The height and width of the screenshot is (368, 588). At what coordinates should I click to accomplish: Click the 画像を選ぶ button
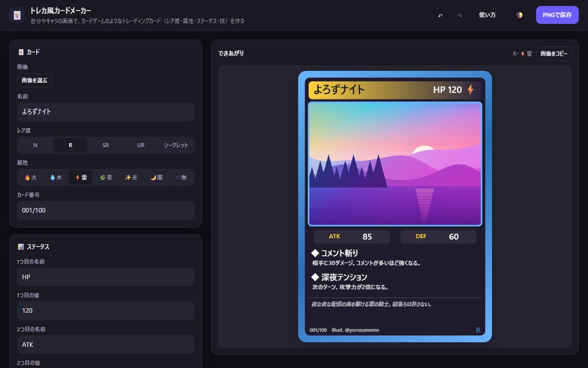[34, 80]
